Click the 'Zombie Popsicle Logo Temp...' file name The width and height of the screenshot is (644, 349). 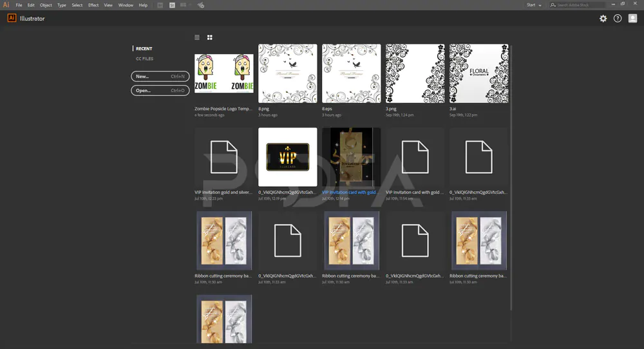point(223,109)
